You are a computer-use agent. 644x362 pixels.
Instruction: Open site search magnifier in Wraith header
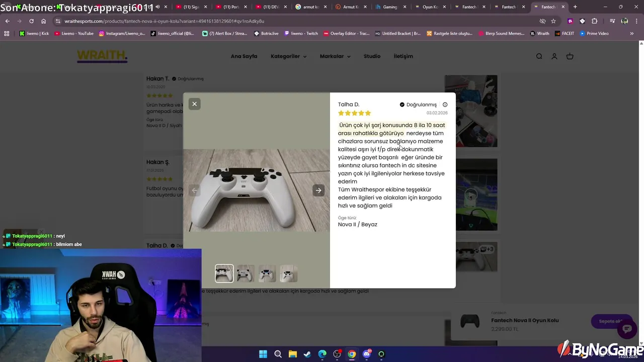(539, 56)
